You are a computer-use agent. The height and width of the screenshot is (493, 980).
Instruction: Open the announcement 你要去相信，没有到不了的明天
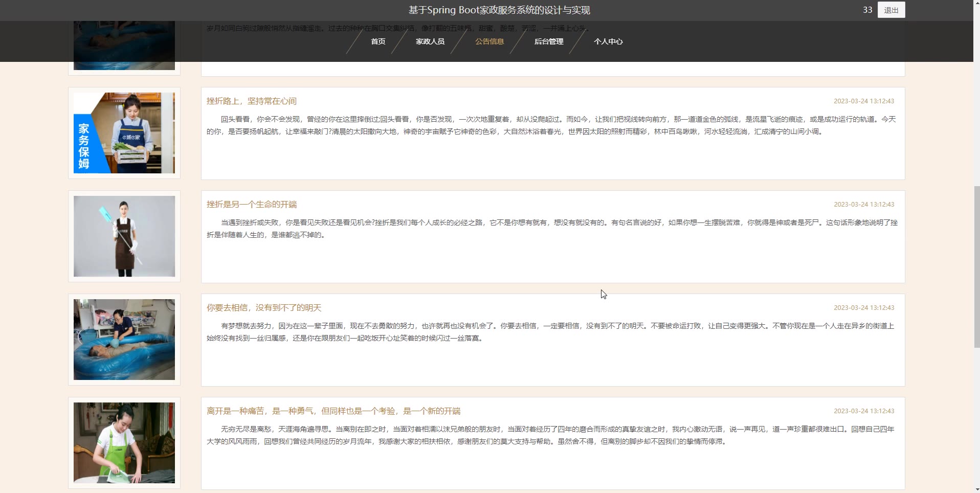(x=264, y=308)
